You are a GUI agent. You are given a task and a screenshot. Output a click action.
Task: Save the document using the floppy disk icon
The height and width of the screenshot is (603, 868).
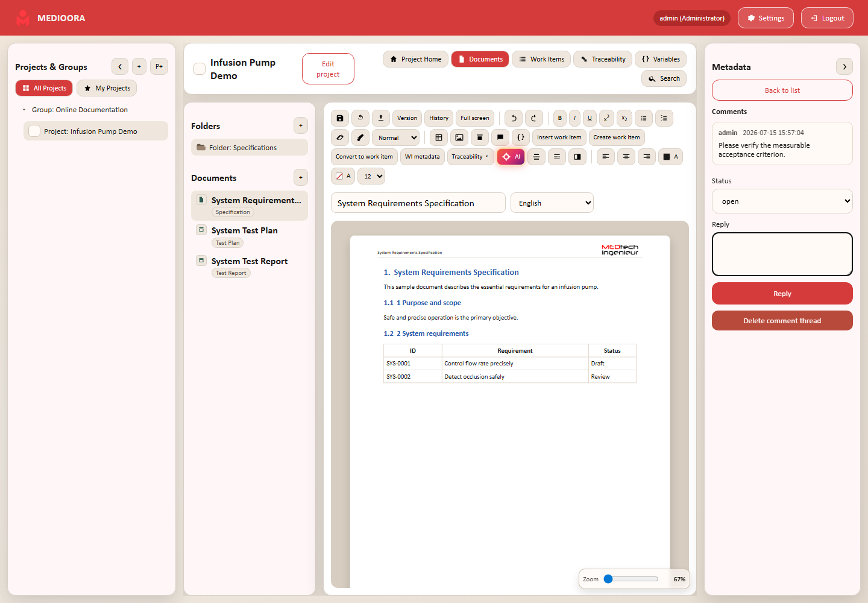coord(340,118)
